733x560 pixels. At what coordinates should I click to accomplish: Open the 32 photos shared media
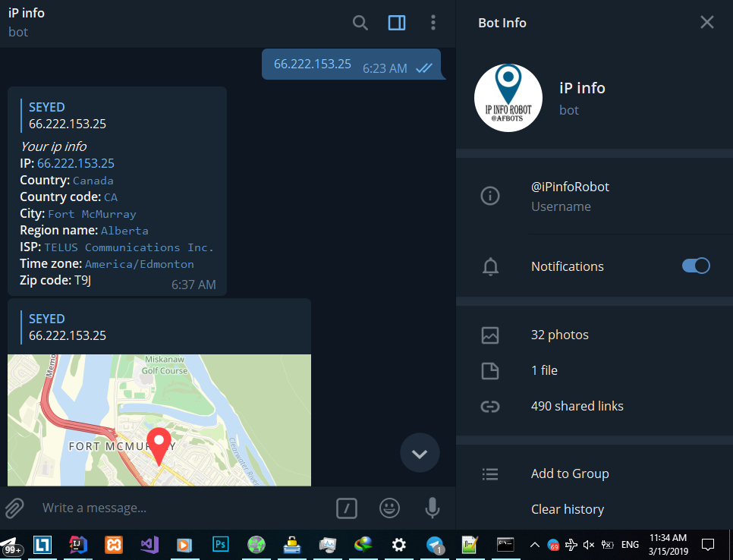559,335
